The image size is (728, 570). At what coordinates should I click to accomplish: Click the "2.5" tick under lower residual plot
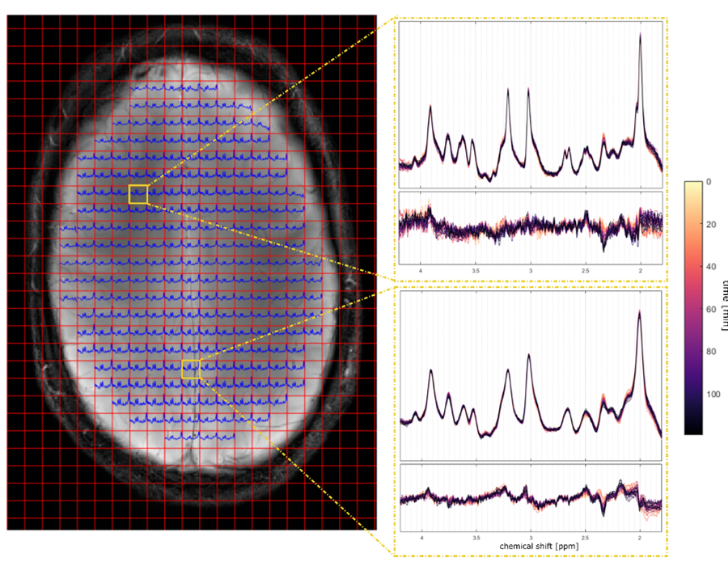(585, 536)
